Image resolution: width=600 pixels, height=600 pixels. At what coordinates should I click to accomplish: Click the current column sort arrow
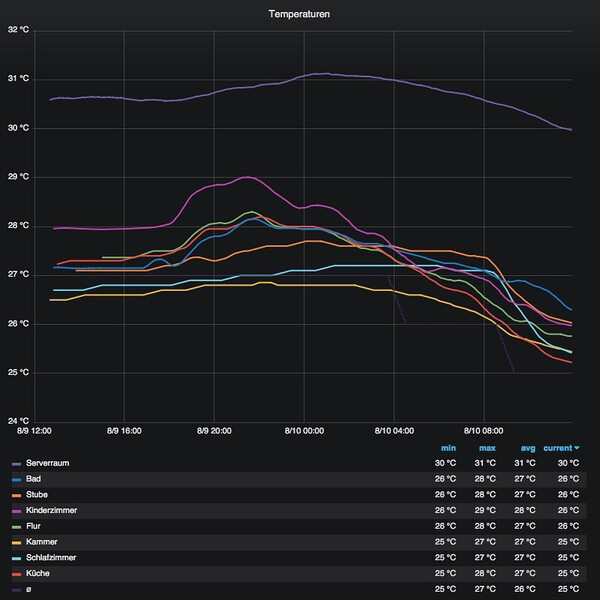577,448
